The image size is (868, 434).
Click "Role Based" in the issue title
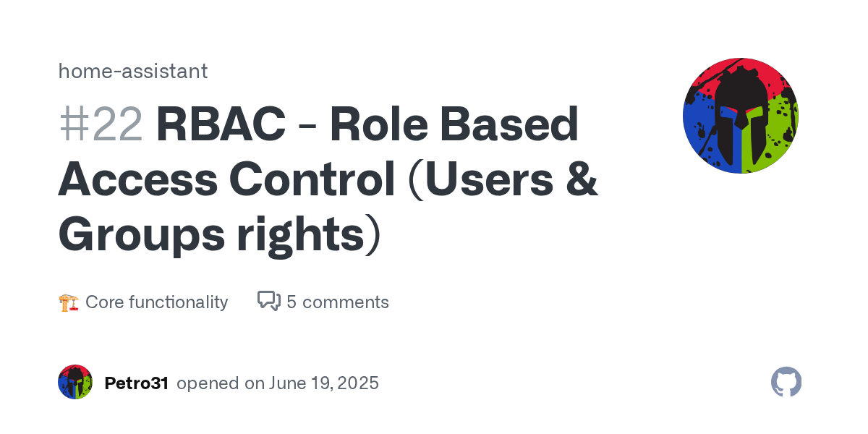454,124
